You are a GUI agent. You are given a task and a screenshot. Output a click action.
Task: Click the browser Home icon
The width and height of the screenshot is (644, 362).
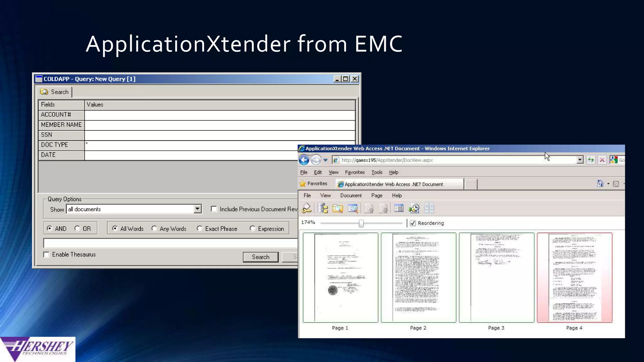600,184
